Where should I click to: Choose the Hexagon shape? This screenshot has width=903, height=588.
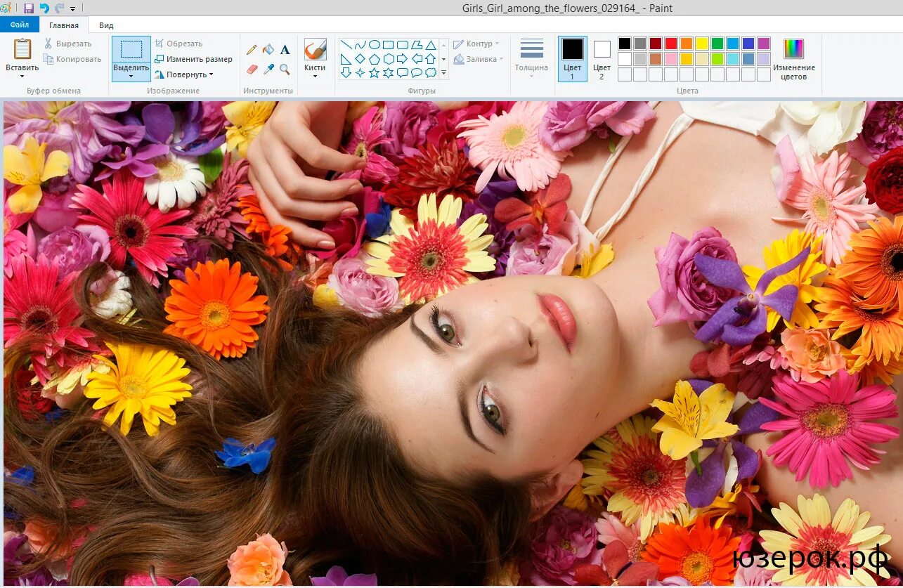[x=388, y=59]
